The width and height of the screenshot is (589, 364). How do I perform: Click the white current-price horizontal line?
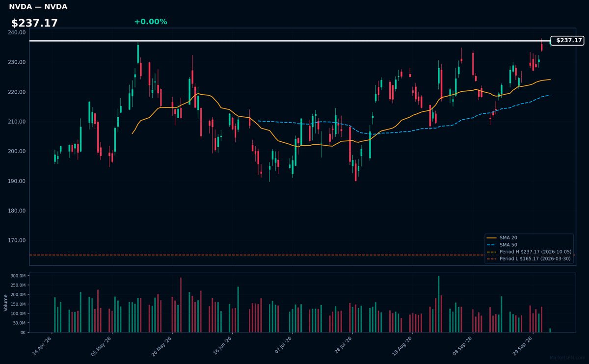pyautogui.click(x=290, y=41)
